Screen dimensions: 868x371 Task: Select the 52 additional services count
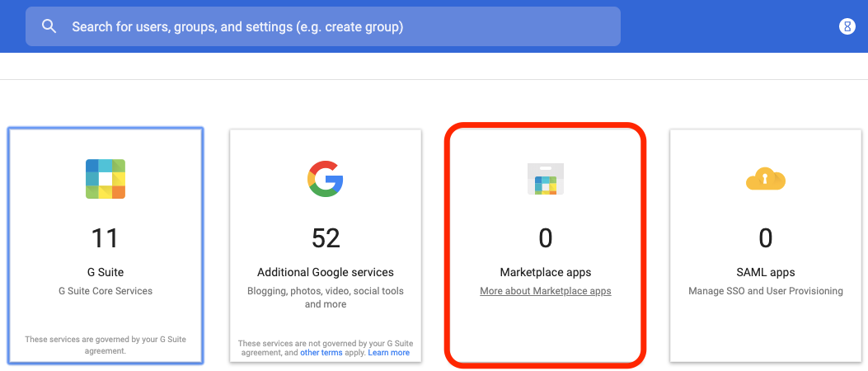326,238
